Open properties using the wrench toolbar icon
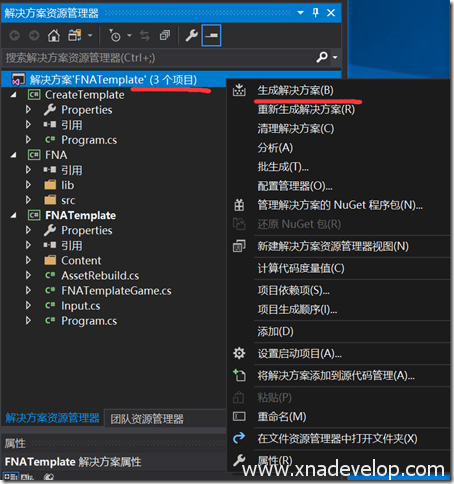Image resolution: width=454 pixels, height=484 pixels. tap(191, 35)
